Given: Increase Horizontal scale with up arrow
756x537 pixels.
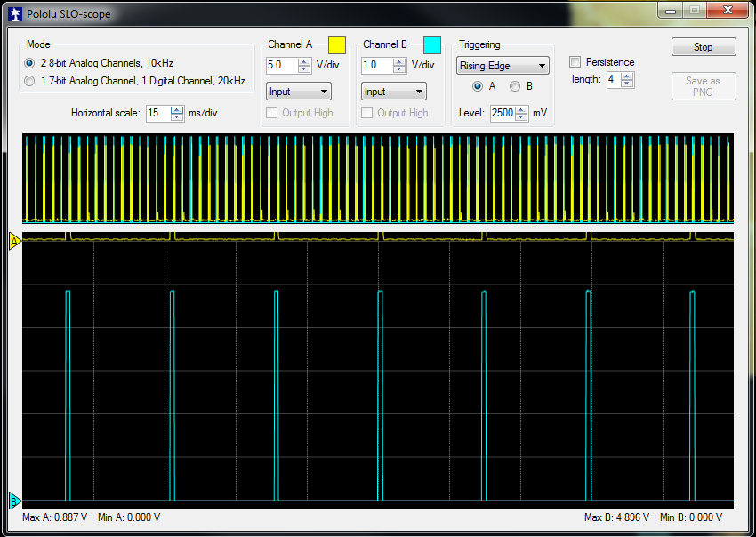Looking at the screenshot, I should click(177, 109).
